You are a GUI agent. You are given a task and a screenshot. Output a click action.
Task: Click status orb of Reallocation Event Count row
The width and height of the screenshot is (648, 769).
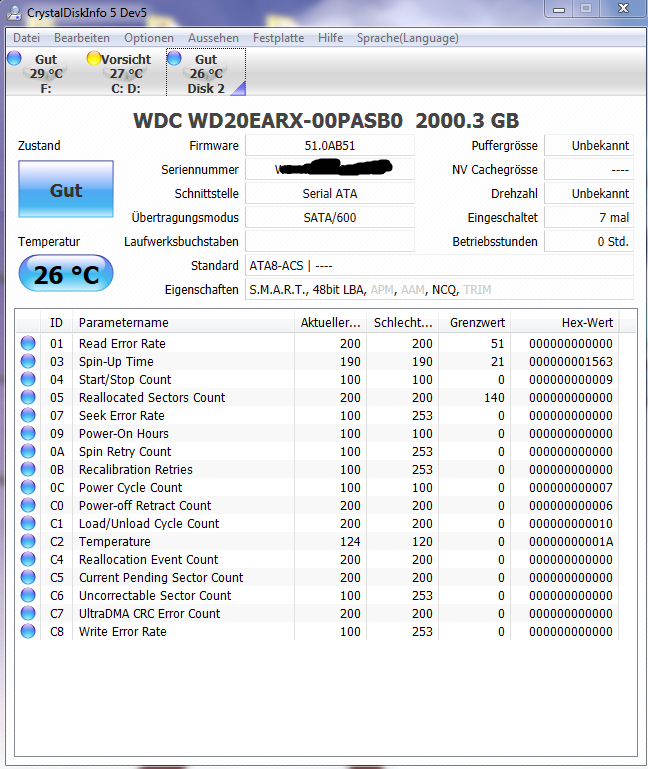click(28, 559)
